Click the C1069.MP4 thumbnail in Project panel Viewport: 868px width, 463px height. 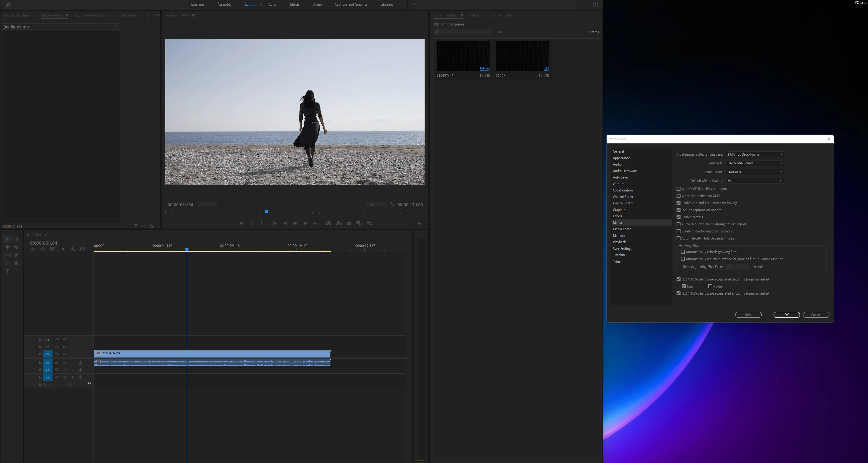point(463,56)
